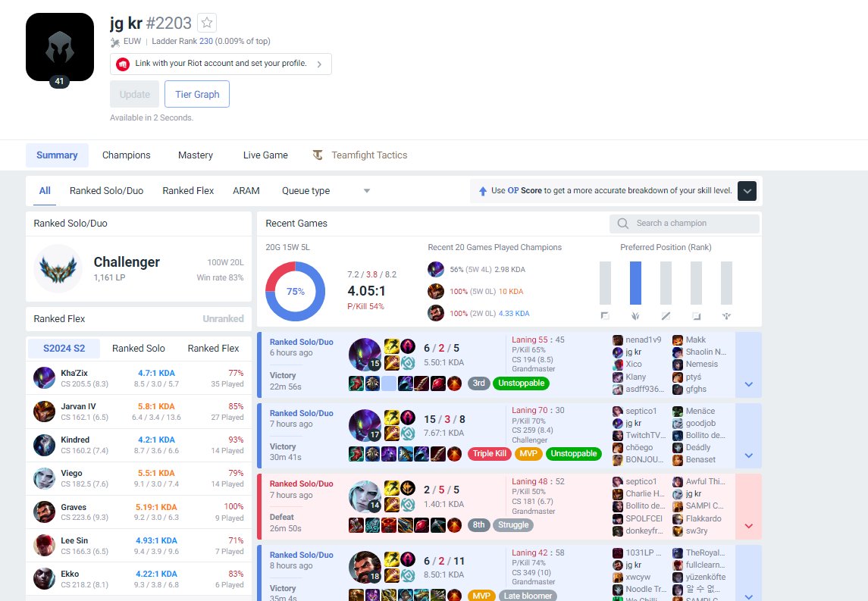Filter games by Ranked Flex
Image resolution: width=868 pixels, height=601 pixels.
[x=188, y=191]
